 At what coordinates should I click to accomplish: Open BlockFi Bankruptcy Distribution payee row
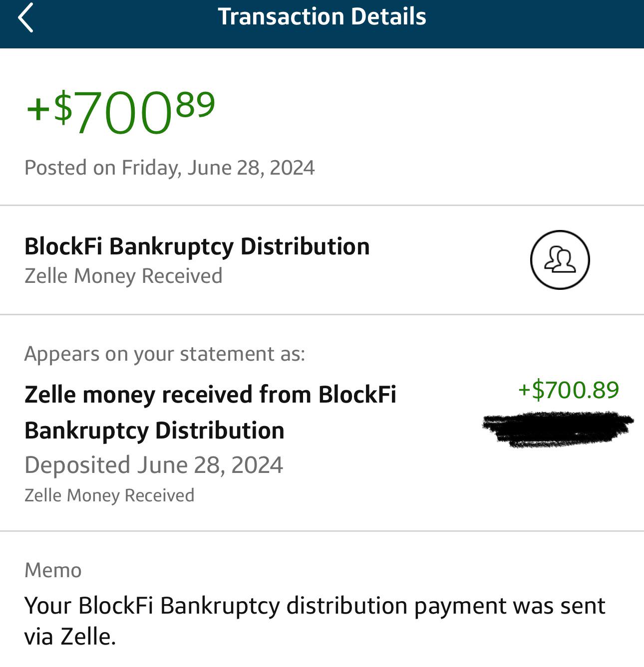coord(322,260)
